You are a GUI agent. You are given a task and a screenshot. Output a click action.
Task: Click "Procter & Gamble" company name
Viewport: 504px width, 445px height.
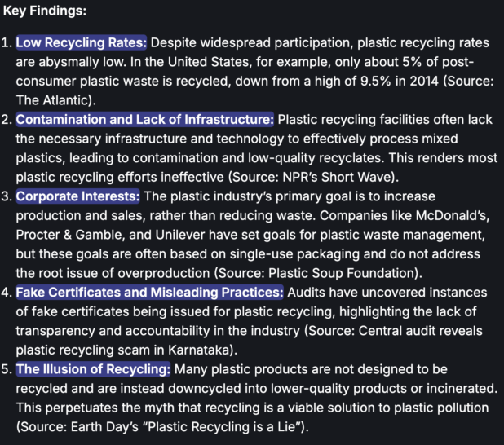pyautogui.click(x=68, y=236)
